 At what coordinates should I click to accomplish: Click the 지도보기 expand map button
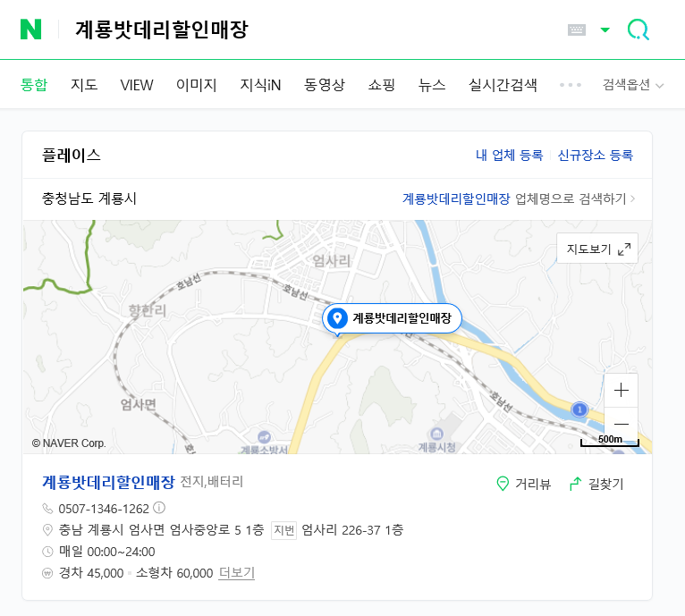pyautogui.click(x=597, y=249)
